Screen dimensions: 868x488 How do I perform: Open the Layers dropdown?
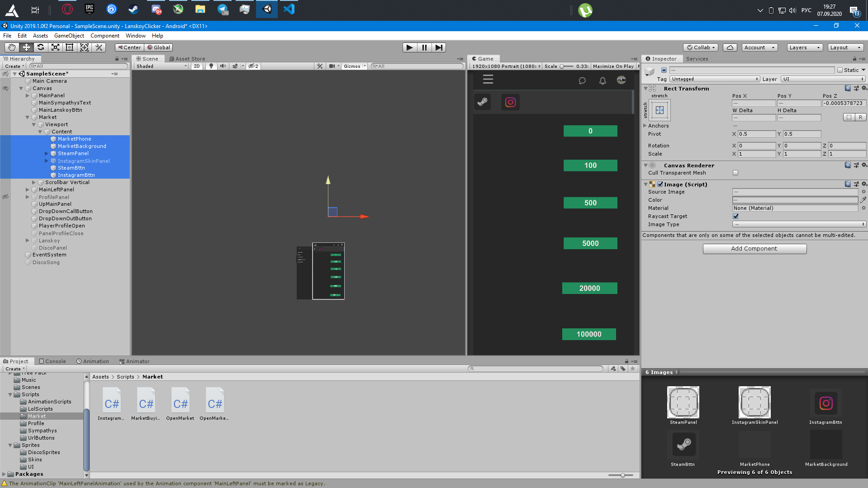[x=804, y=47]
